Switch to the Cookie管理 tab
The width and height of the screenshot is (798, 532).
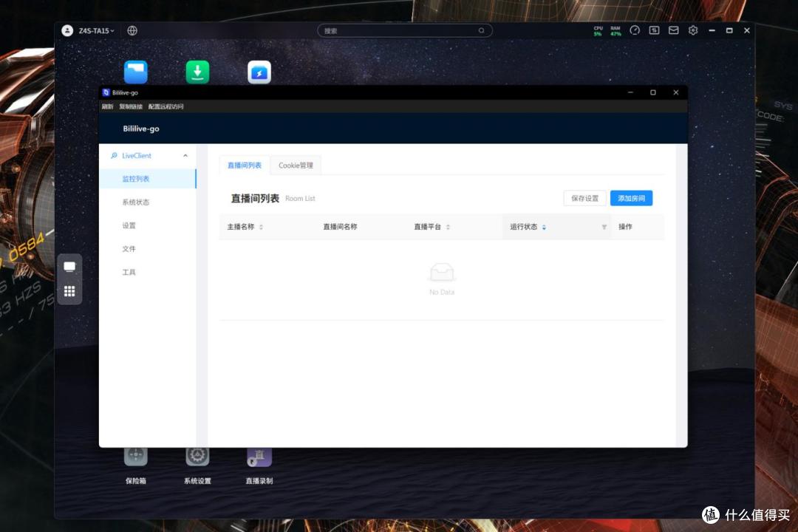click(x=296, y=166)
